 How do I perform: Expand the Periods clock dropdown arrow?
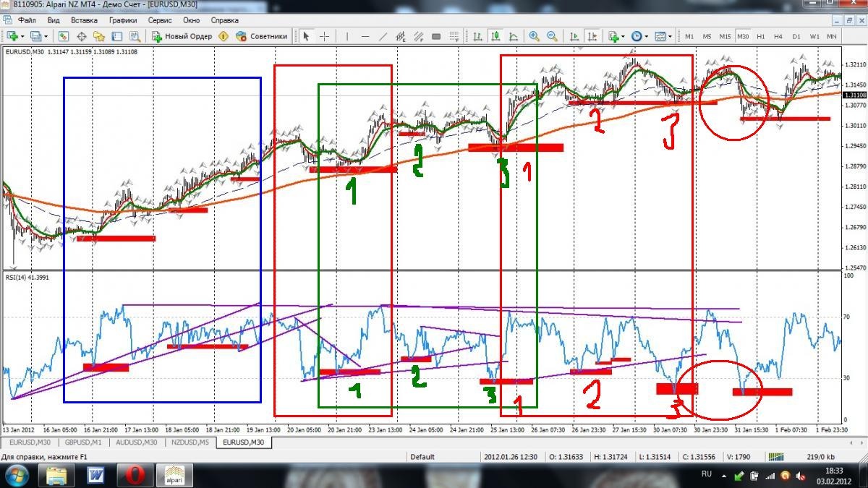[x=647, y=36]
